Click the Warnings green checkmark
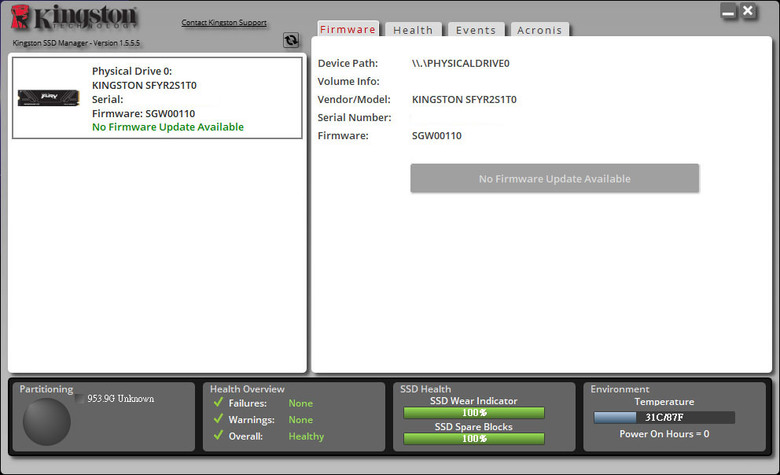The width and height of the screenshot is (780, 475). (x=218, y=418)
